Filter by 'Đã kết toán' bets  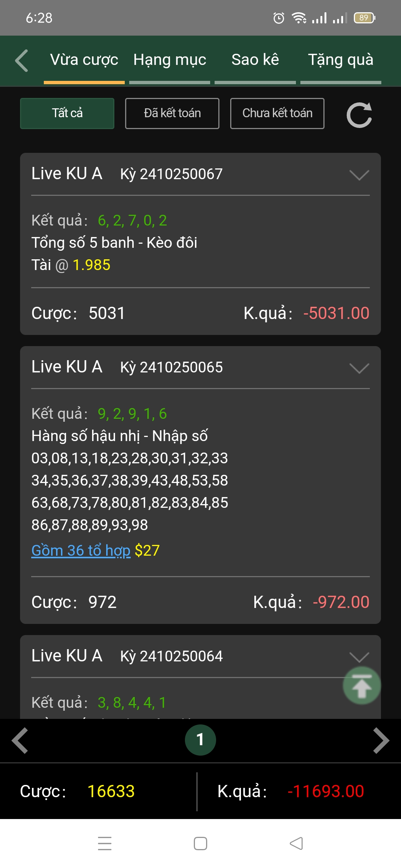172,114
